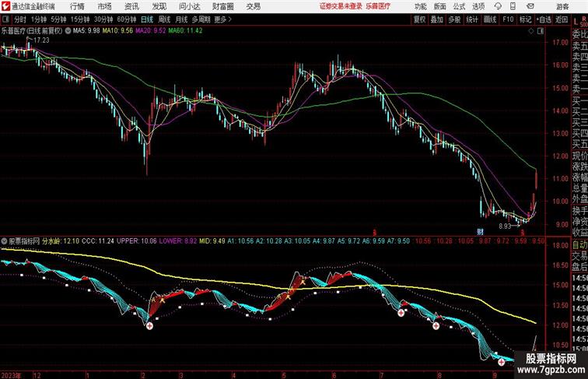The width and height of the screenshot is (588, 379).
Task: Click the 17.23 high price label
Action: tap(41, 40)
